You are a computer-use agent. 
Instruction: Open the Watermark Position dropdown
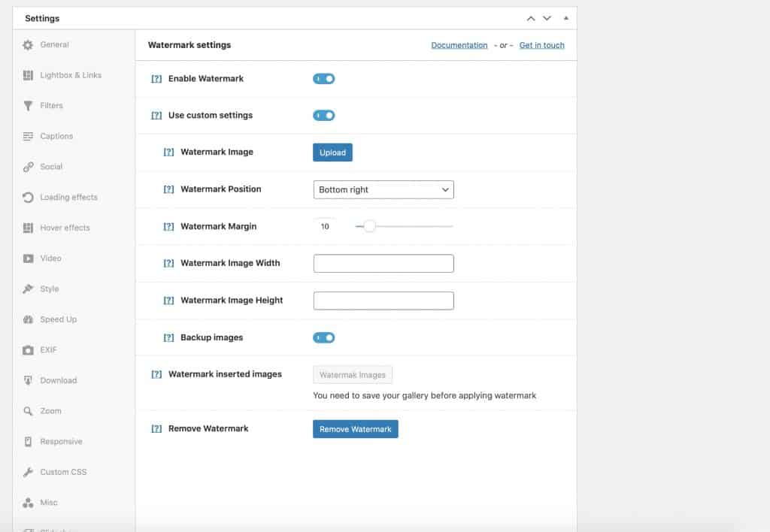(x=383, y=189)
